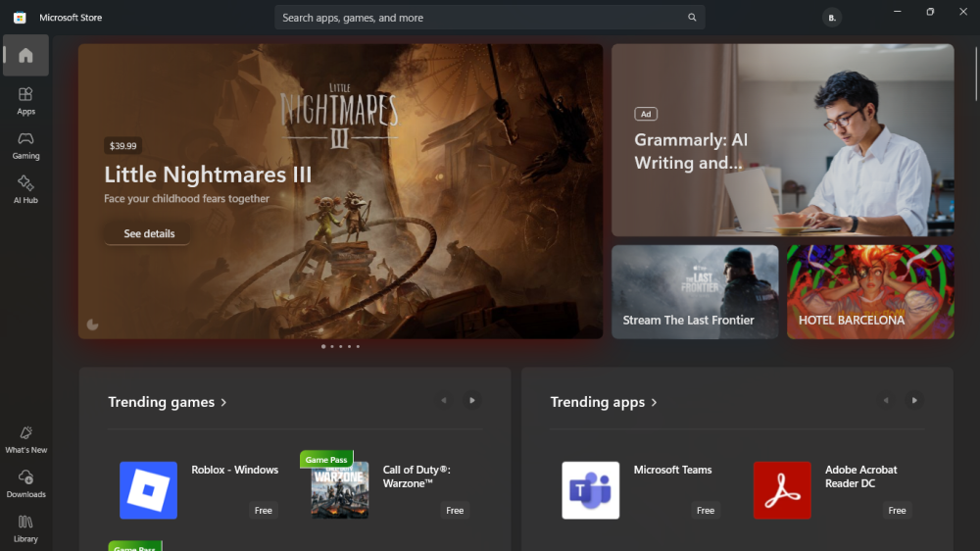
Task: Restore down the Store window
Action: (930, 11)
